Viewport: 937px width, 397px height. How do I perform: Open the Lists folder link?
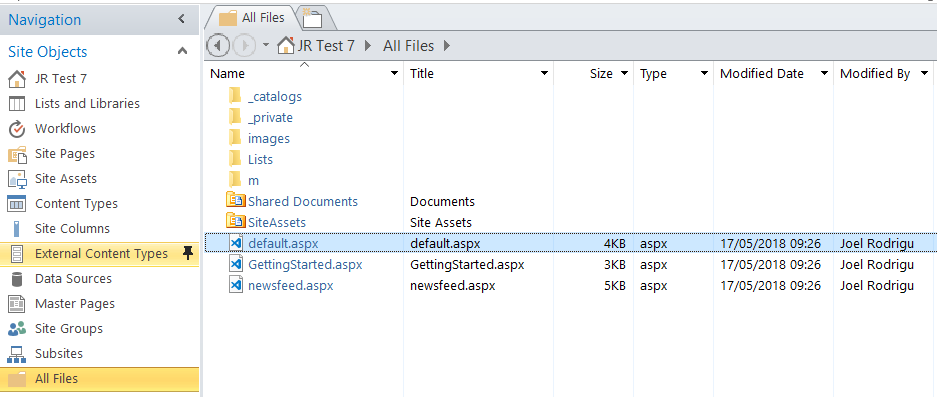pos(260,160)
